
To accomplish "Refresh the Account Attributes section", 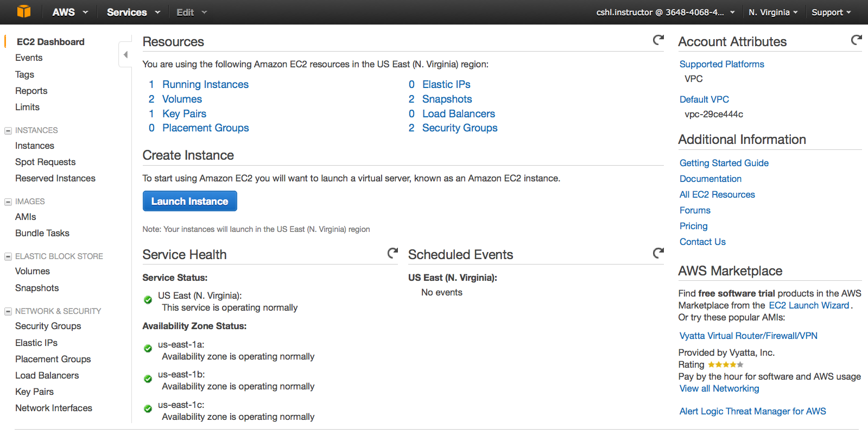I will [856, 40].
